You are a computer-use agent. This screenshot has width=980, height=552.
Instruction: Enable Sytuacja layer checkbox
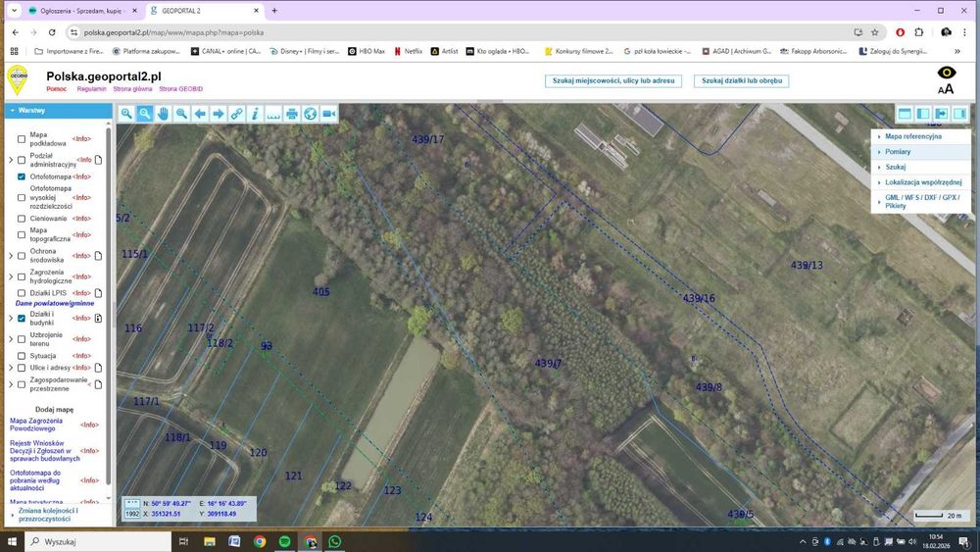pos(22,356)
